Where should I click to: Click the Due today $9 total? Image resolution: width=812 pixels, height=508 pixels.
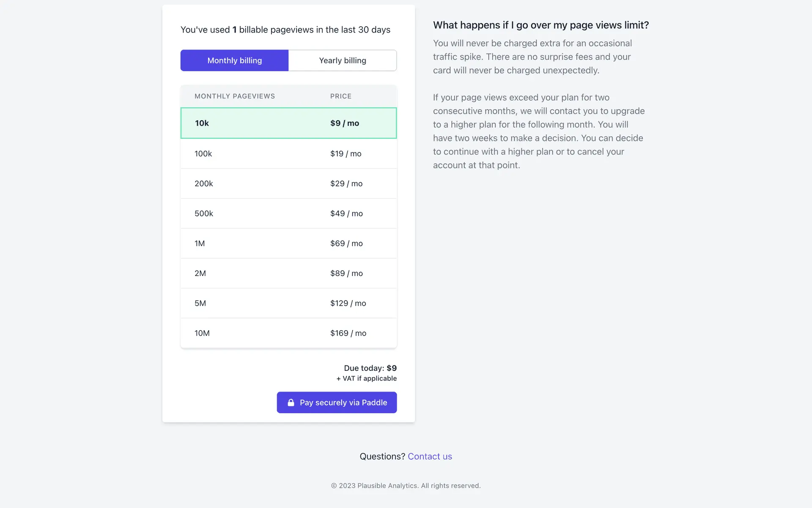pyautogui.click(x=370, y=368)
